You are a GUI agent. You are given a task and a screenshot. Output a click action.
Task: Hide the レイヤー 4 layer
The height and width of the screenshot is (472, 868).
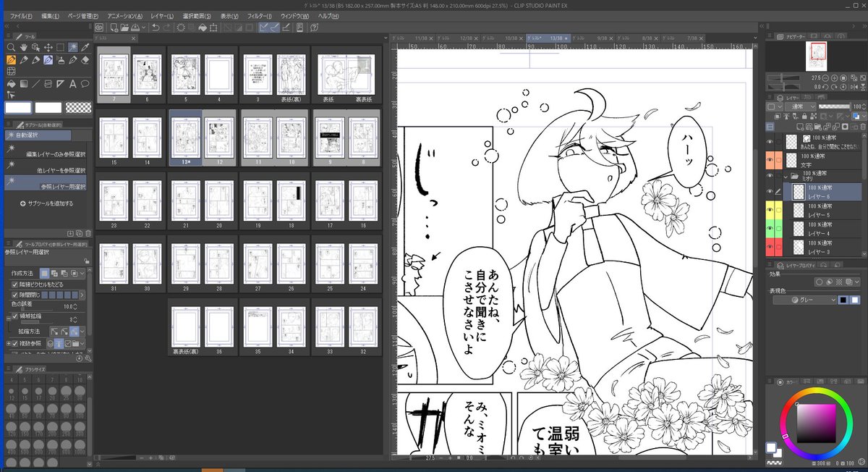(770, 229)
